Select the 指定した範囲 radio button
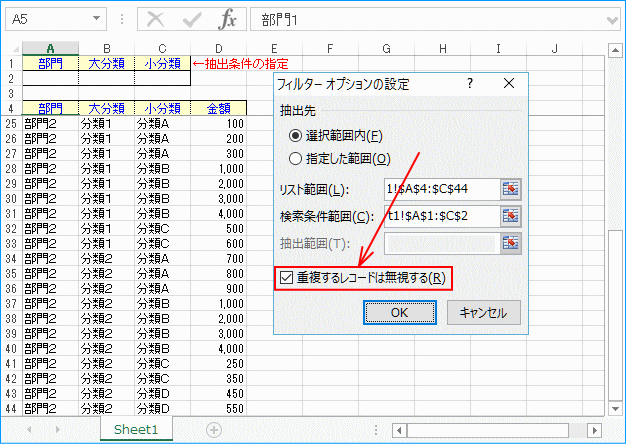The height and width of the screenshot is (444, 626). pos(295,158)
